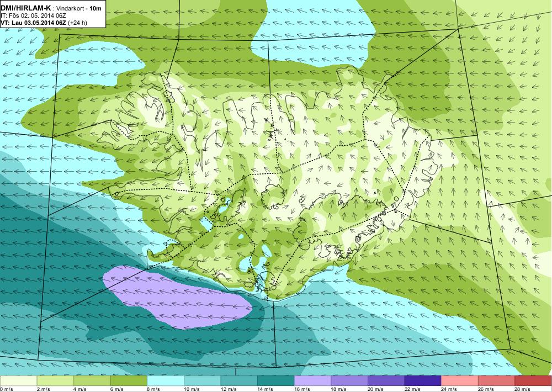Image resolution: width=552 pixels, height=392 pixels.
Task: Select the legend swatch between 12 and 14 m/s
Action: 239,381
